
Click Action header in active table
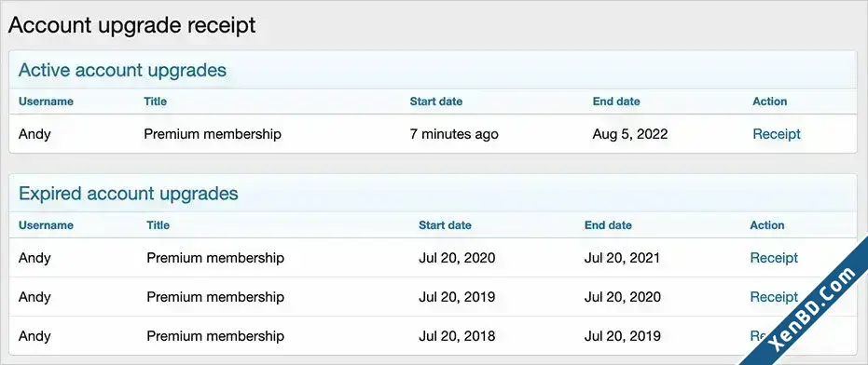point(769,101)
